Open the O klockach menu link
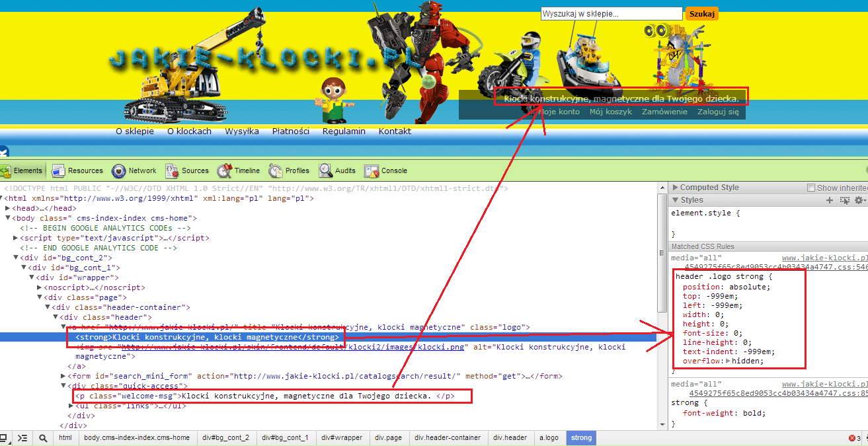Image resolution: width=868 pixels, height=446 pixels. pos(189,131)
